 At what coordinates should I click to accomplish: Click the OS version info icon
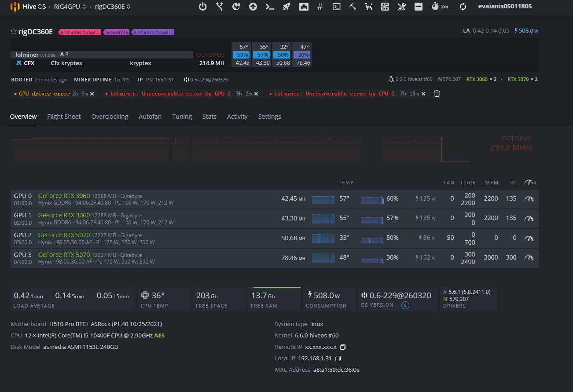405,305
